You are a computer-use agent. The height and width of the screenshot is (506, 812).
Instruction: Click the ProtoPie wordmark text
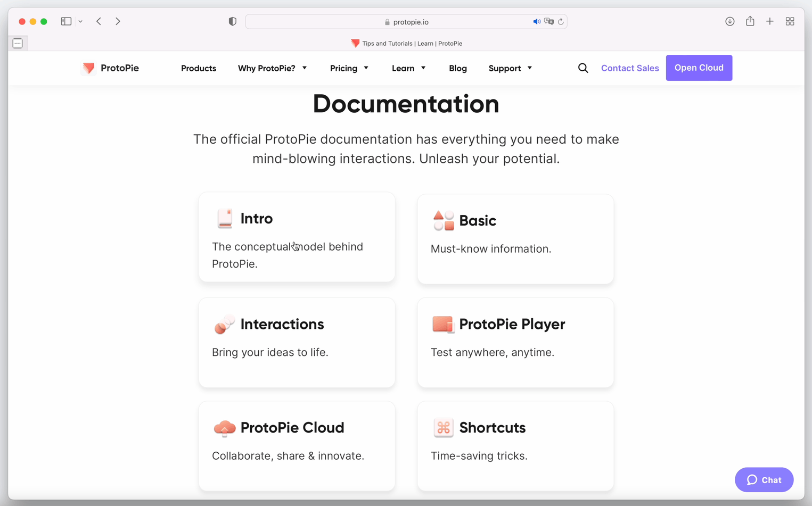(120, 68)
